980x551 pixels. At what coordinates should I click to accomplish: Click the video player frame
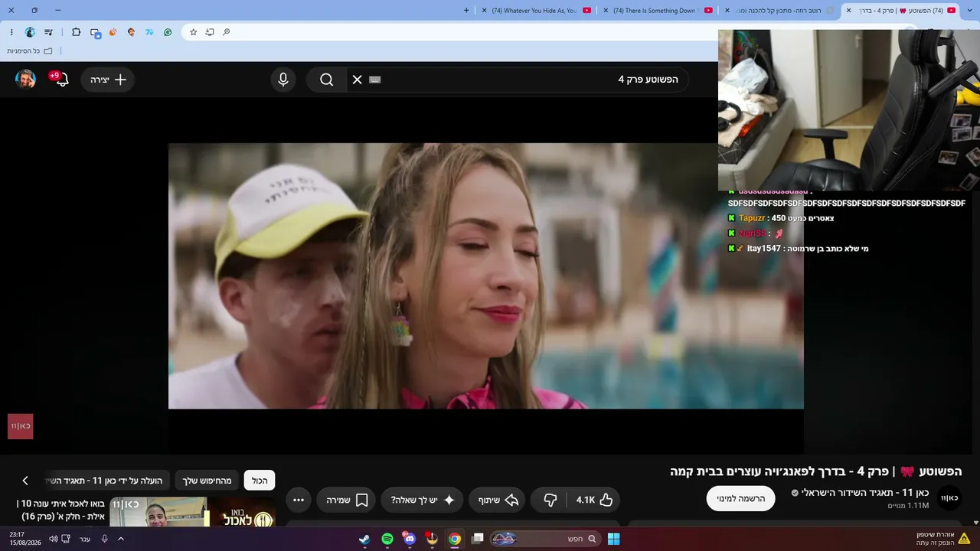(x=486, y=275)
